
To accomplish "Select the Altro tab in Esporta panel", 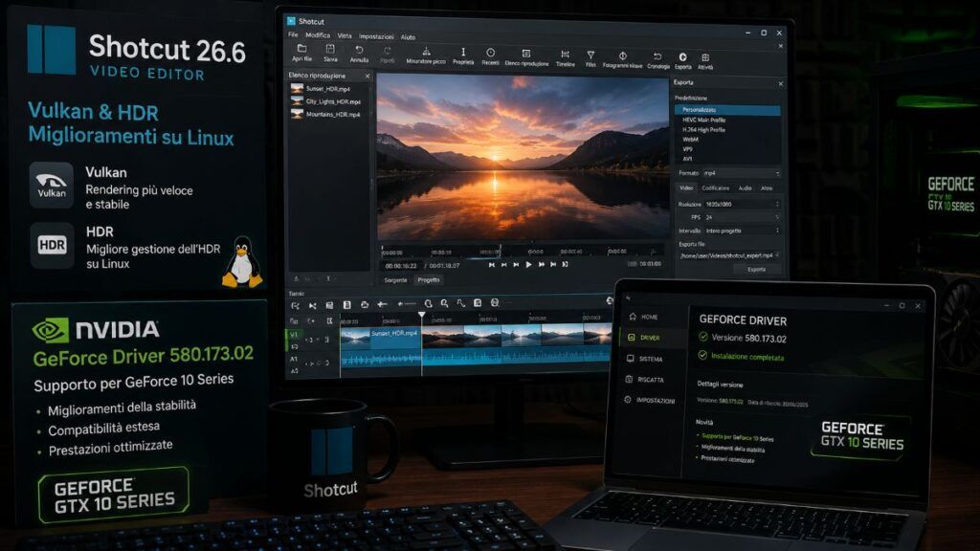I will coord(767,187).
